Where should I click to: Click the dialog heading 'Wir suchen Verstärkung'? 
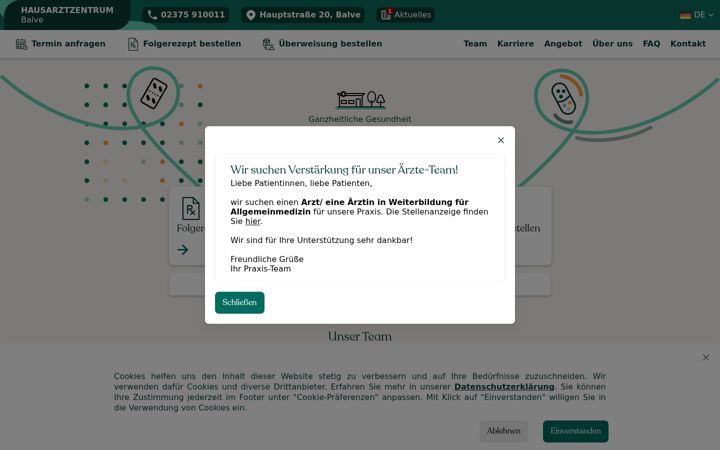[344, 169]
